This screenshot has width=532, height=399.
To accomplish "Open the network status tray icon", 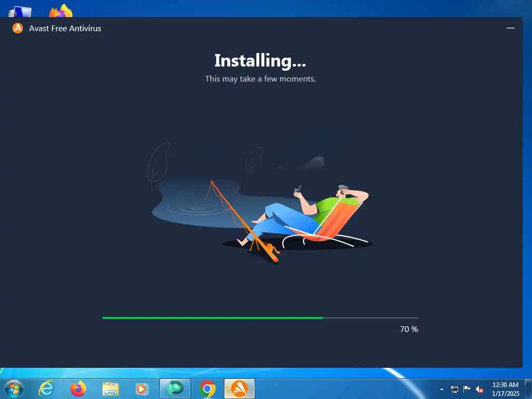I will click(x=454, y=389).
